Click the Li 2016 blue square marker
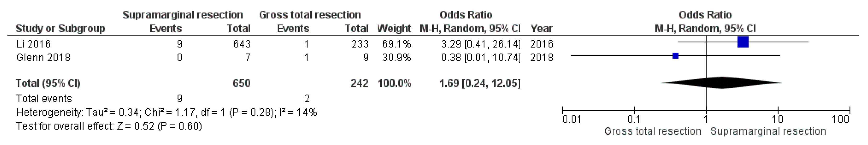 coord(743,42)
